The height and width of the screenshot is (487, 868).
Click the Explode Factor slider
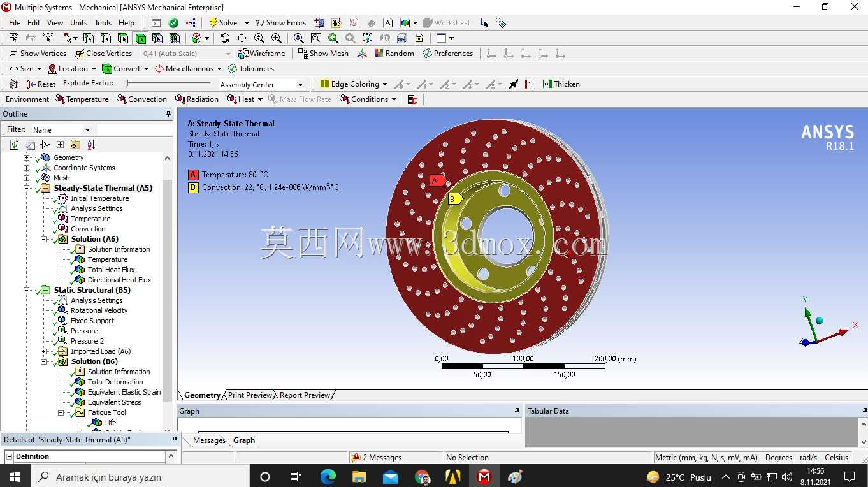pyautogui.click(x=168, y=84)
